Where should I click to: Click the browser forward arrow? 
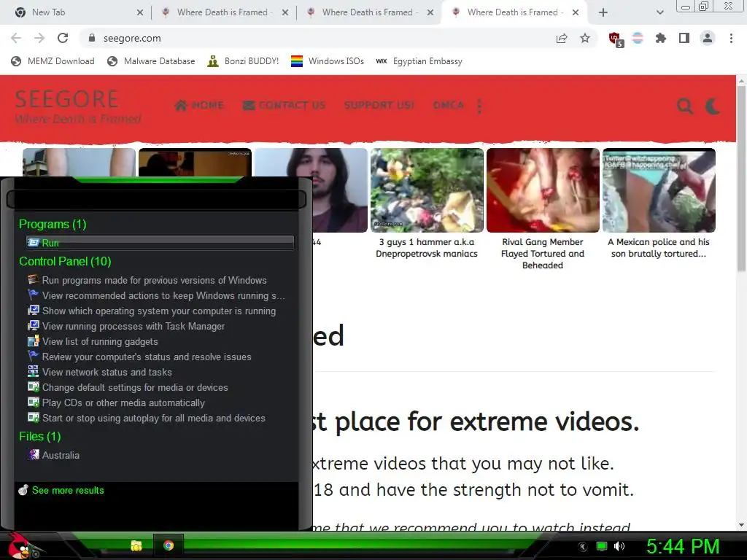39,38
